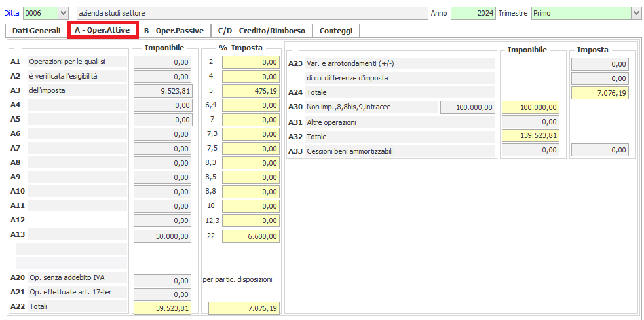This screenshot has width=644, height=320.
Task: Click the label 'Altre operazioni'
Action: tap(331, 122)
